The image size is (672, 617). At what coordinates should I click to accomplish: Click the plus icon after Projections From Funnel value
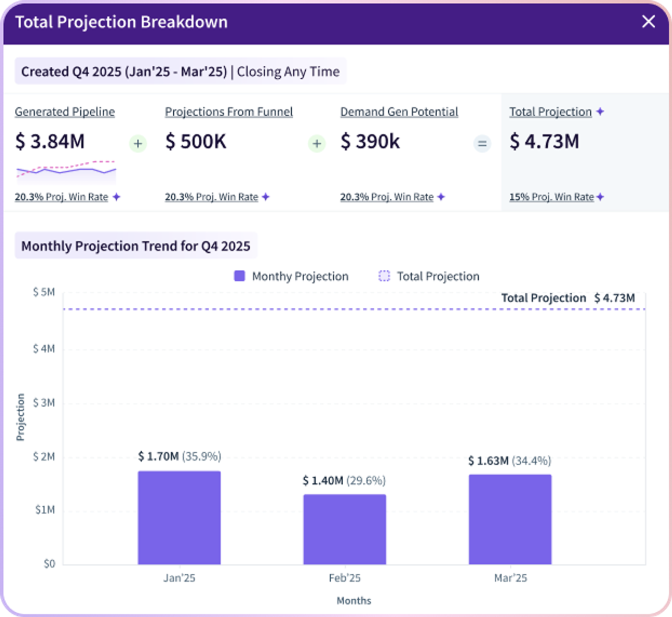point(317,143)
